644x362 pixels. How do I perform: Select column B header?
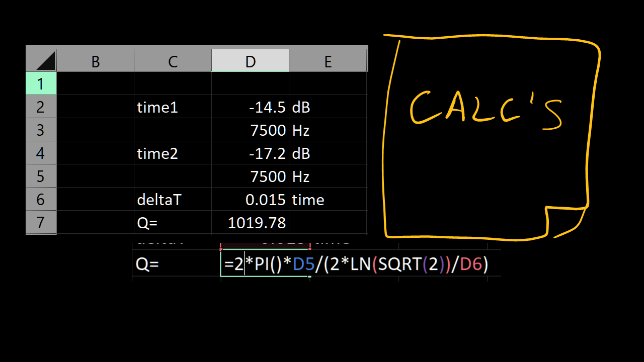point(96,61)
